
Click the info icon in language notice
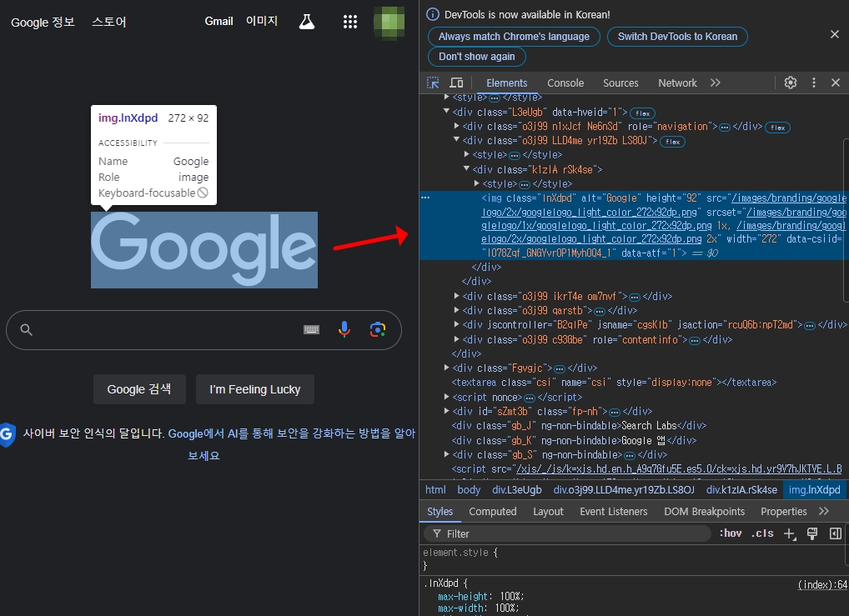point(433,15)
